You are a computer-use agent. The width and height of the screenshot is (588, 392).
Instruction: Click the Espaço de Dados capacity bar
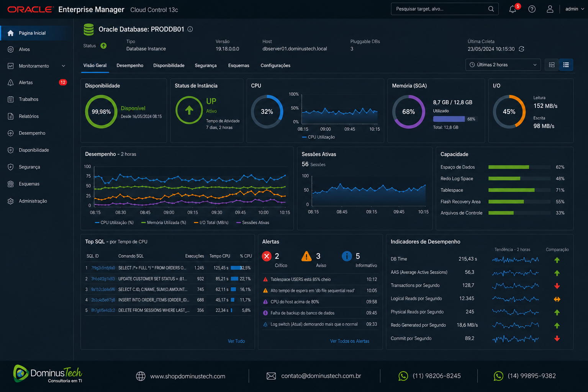click(x=520, y=167)
